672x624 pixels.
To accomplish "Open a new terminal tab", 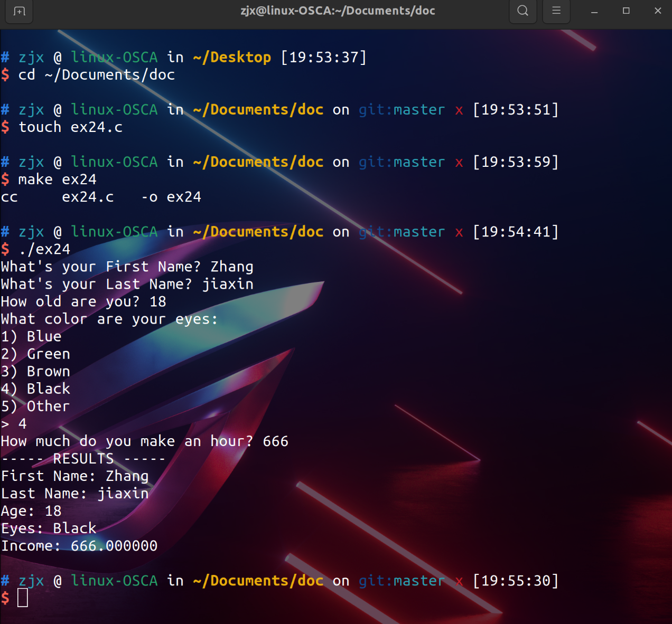I will click(20, 11).
